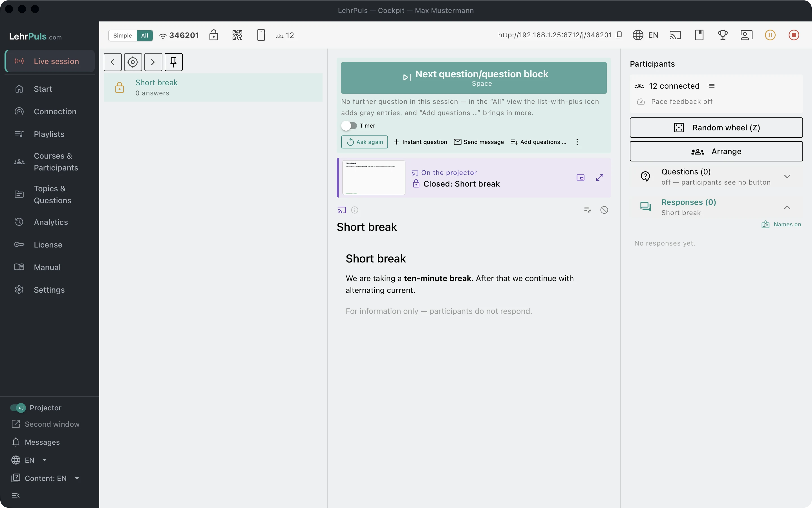Open connected participants list icon
812x508 pixels.
pos(711,86)
